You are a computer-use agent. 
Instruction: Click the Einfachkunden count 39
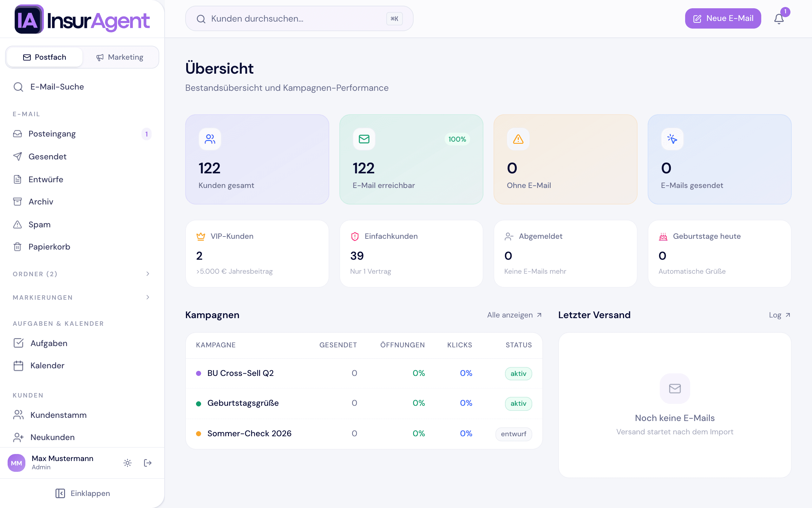(357, 256)
